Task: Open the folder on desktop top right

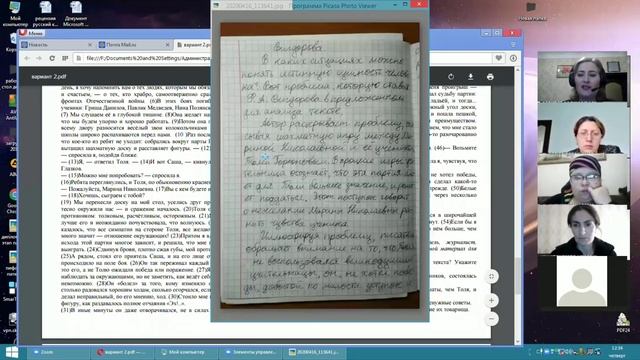Action: (531, 11)
